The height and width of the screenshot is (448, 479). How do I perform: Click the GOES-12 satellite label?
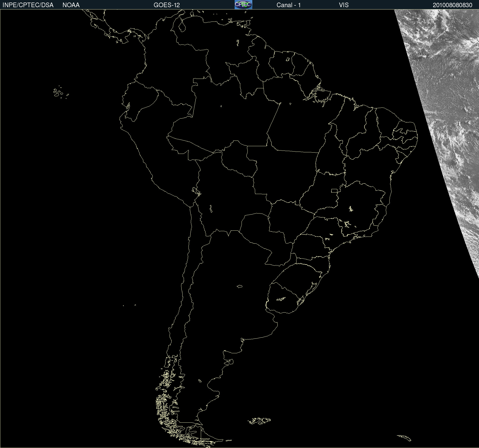(167, 5)
